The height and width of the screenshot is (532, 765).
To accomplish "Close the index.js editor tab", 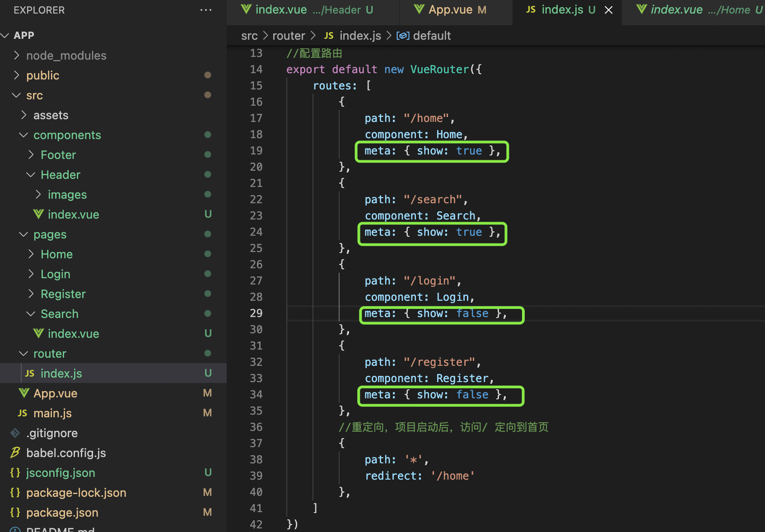I will [x=609, y=10].
